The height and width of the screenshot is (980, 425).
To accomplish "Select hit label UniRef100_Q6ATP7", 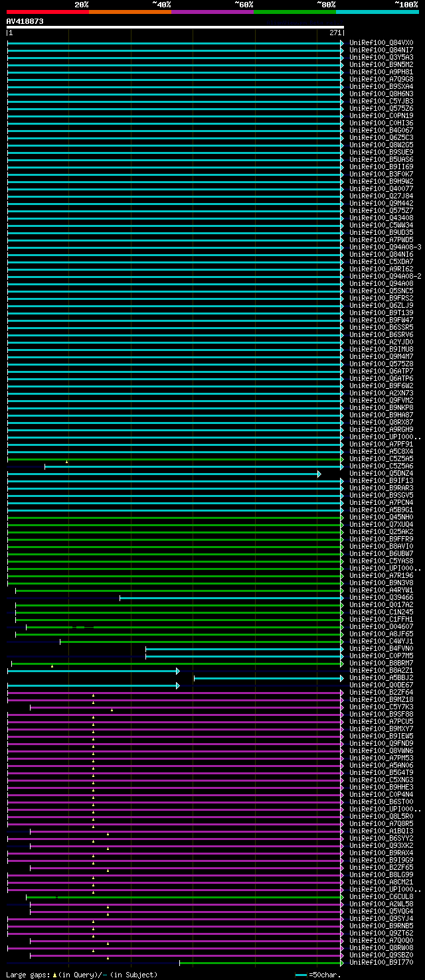I will [381, 371].
